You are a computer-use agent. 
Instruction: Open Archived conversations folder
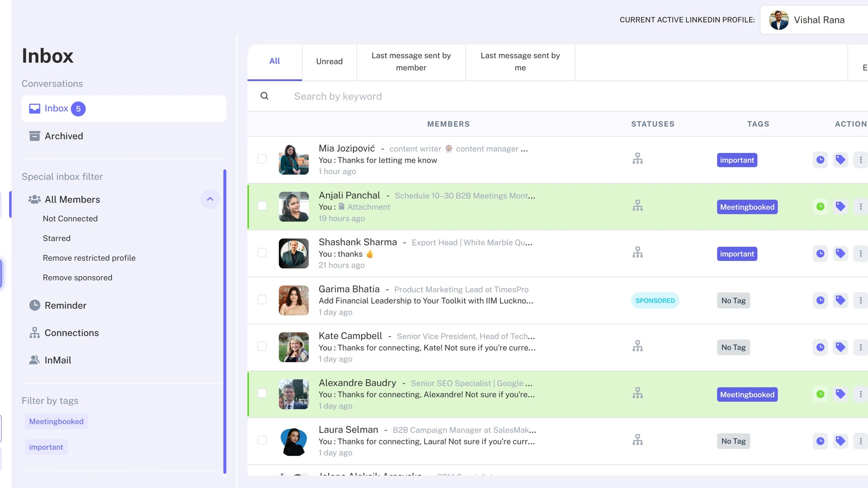[63, 136]
